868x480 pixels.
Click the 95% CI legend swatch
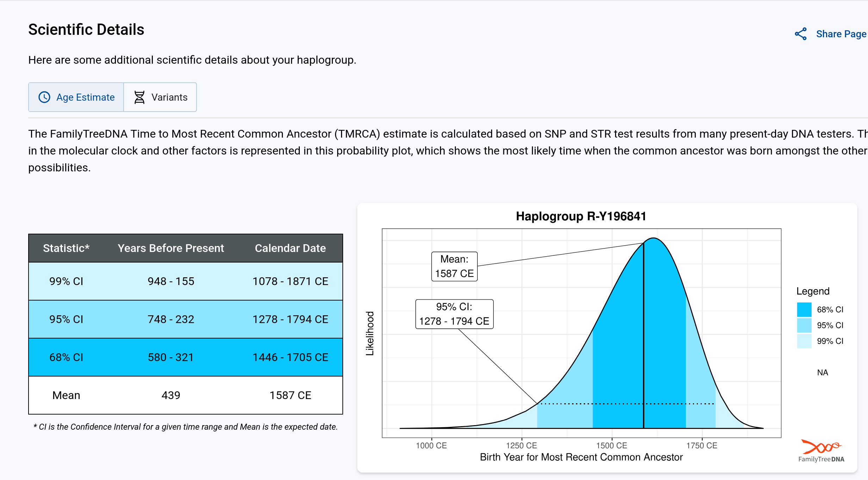804,325
